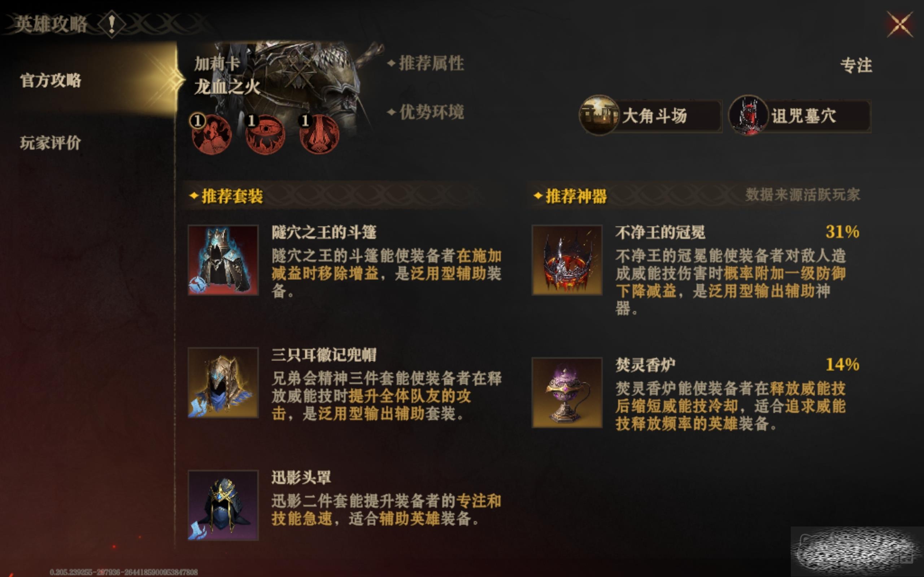View the 不净王的冠冕 artifact icon
Image resolution: width=924 pixels, height=577 pixels.
click(567, 260)
